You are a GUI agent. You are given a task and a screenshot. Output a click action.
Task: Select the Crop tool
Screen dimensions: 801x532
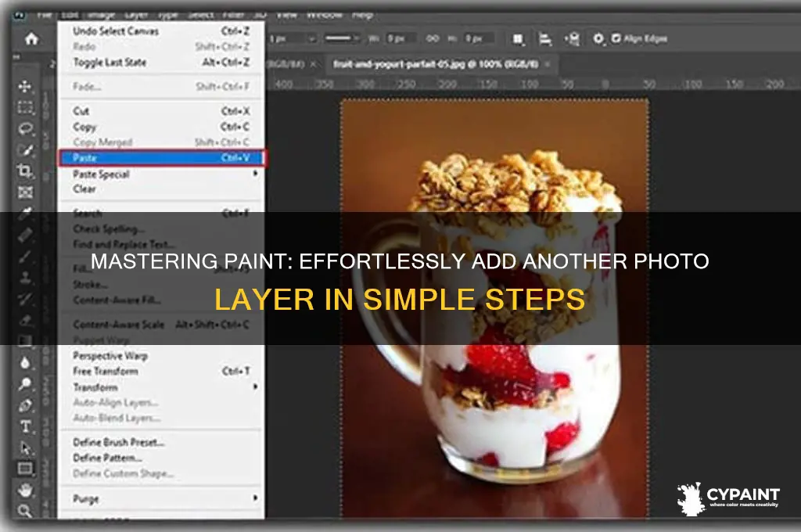click(x=25, y=171)
